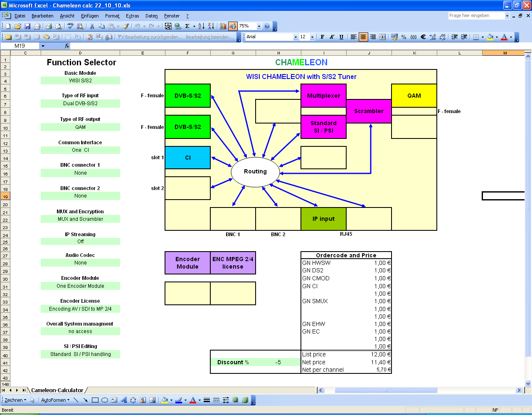Open print preview (Seitenansicht)

click(x=59, y=26)
